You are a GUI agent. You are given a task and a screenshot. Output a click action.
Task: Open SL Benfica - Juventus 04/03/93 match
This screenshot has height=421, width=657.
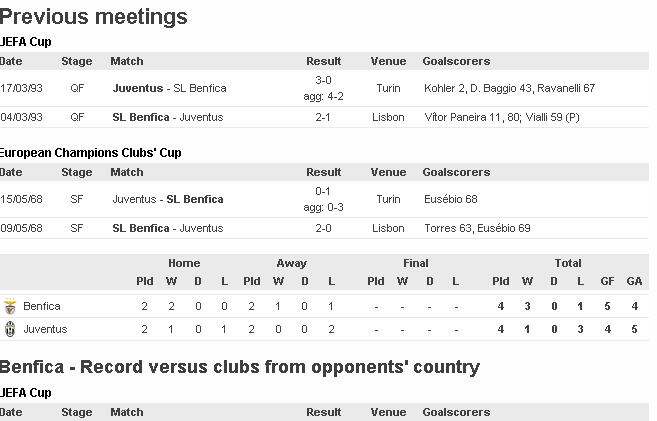[167, 118]
